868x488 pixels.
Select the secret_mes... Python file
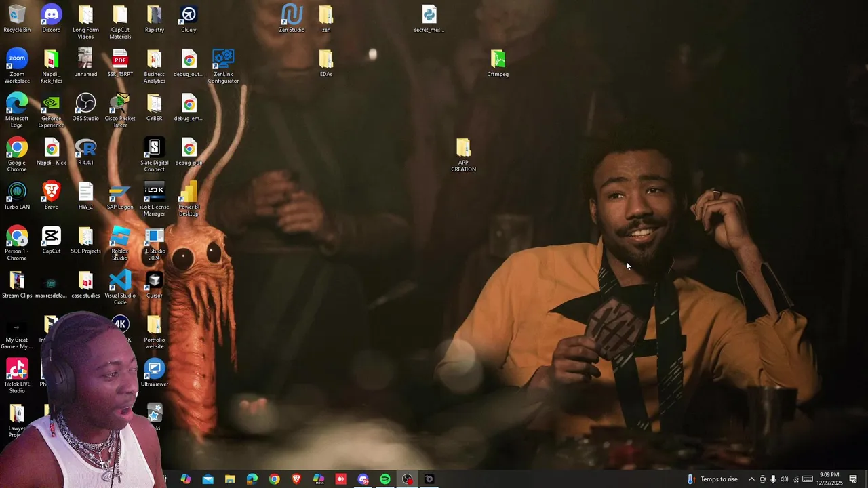[429, 19]
